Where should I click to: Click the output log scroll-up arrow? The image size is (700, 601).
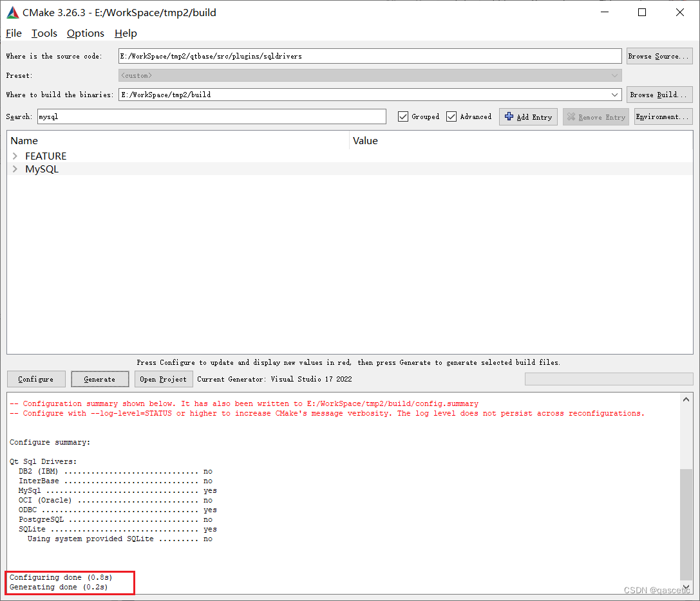point(686,400)
